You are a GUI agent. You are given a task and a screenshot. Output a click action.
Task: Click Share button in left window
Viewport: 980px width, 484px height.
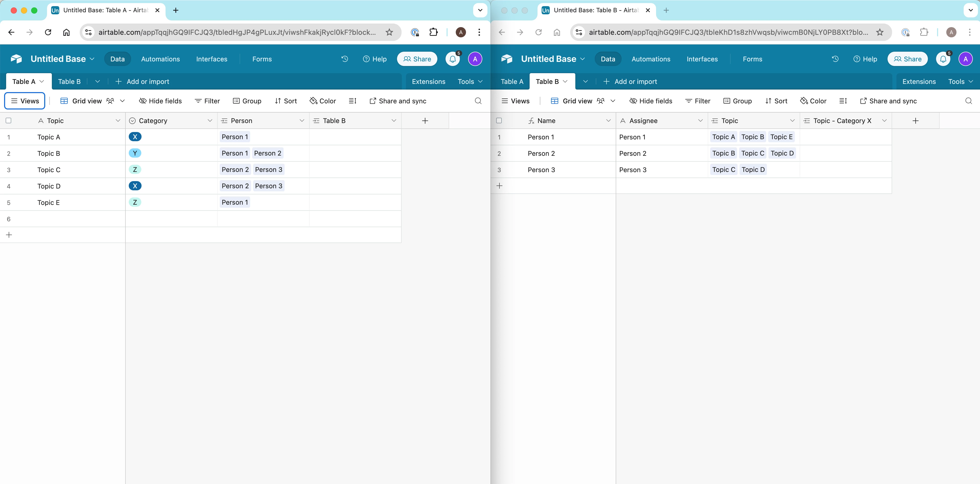[417, 59]
